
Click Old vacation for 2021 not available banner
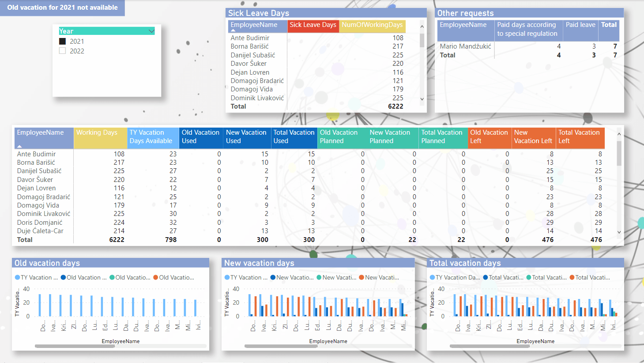coord(62,8)
